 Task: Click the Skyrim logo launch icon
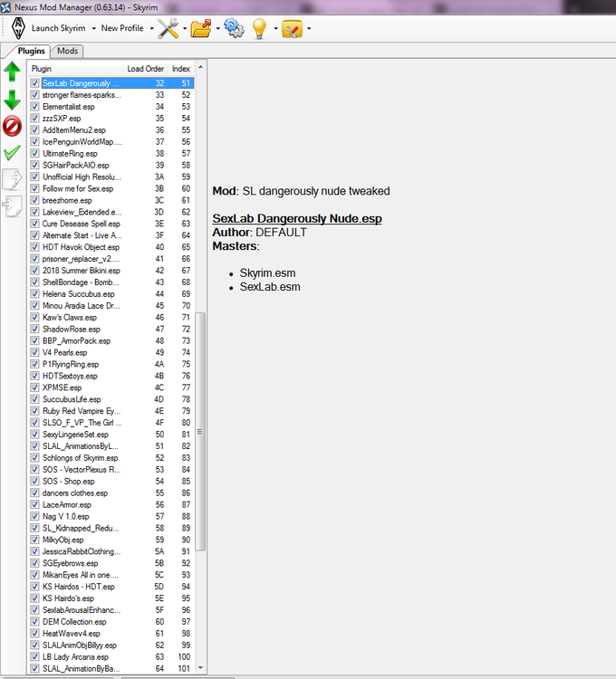(18, 28)
